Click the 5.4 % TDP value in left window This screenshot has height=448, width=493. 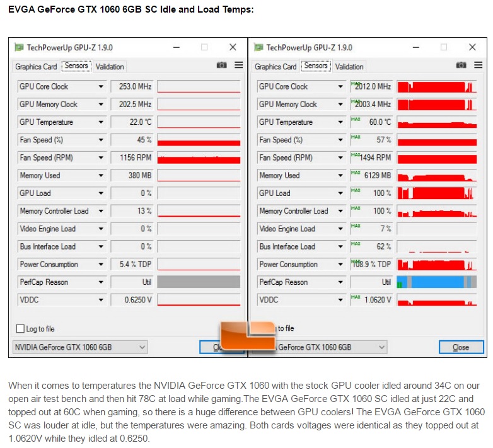[132, 264]
